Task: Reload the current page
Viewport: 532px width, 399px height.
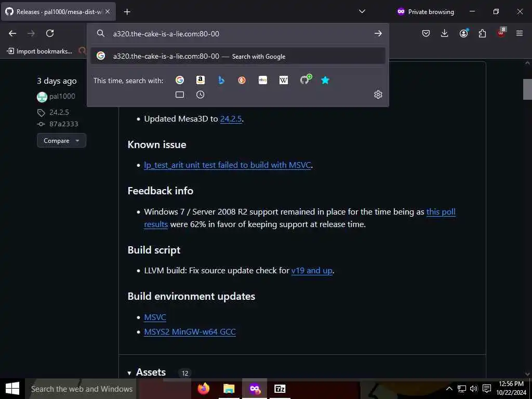Action: pos(50,33)
